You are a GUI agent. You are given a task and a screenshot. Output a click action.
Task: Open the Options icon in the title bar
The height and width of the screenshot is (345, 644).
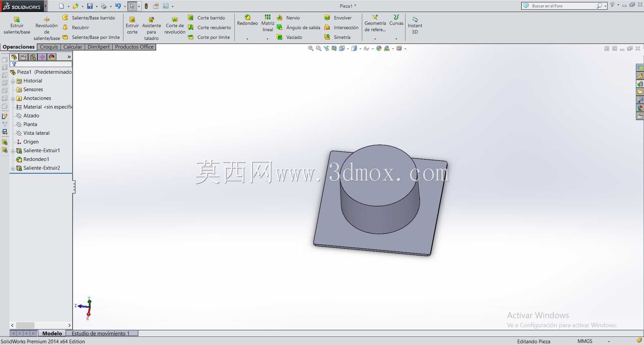166,6
